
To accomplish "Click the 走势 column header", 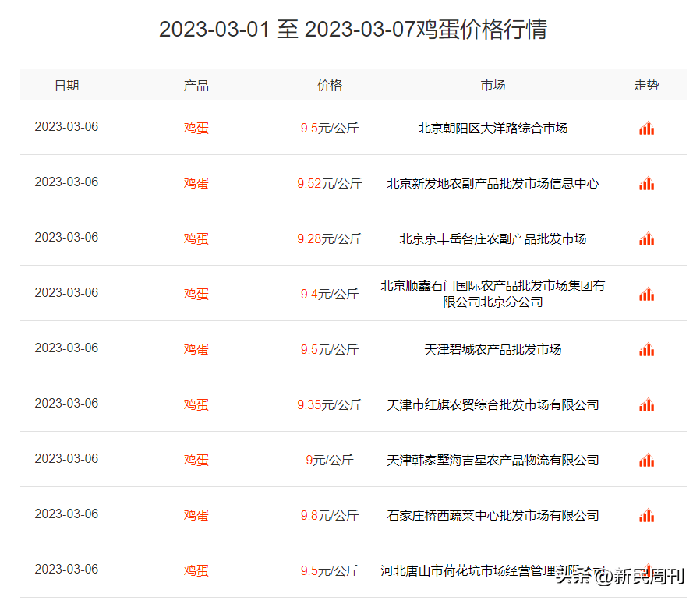I will coord(646,86).
